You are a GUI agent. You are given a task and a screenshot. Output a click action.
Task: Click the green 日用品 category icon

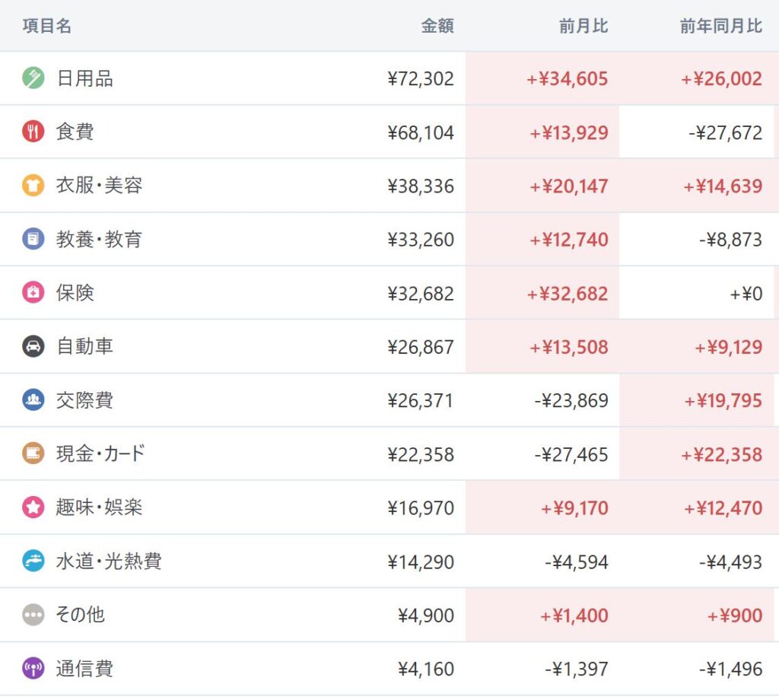tap(33, 78)
